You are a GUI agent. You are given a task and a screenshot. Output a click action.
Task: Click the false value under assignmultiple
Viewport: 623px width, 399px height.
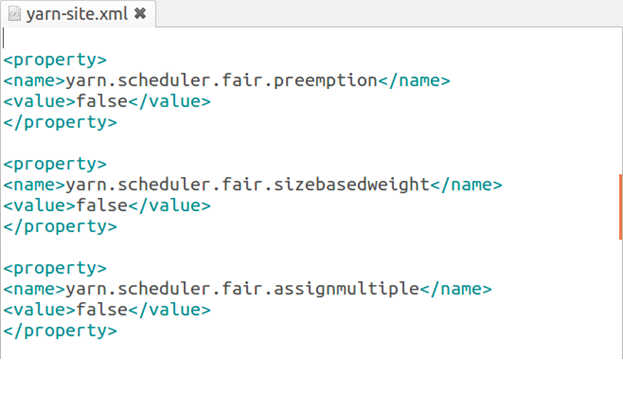tap(102, 310)
